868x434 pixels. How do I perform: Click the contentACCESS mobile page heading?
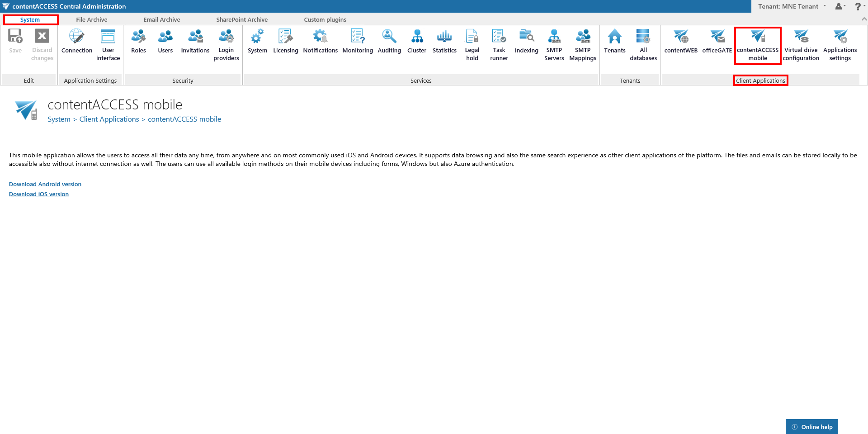pos(115,105)
